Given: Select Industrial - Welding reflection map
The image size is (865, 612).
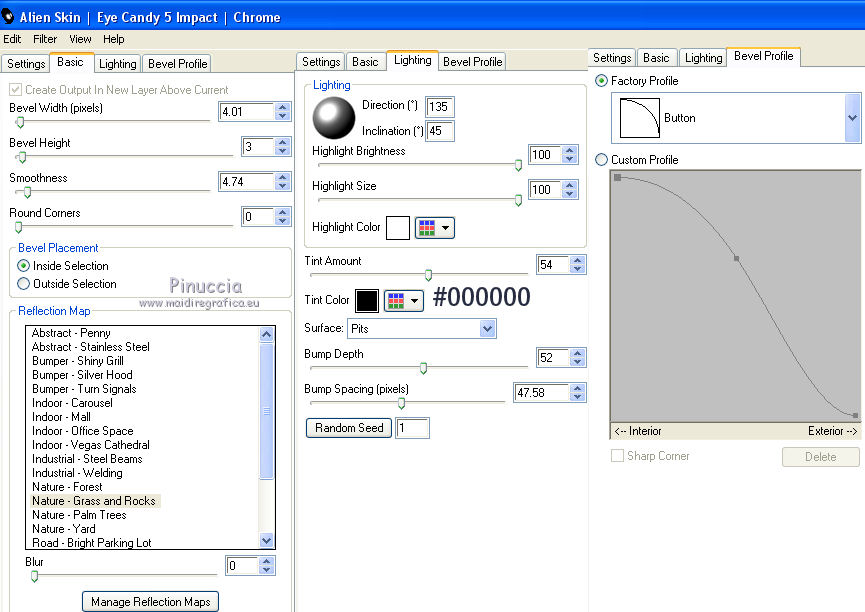Looking at the screenshot, I should [77, 473].
